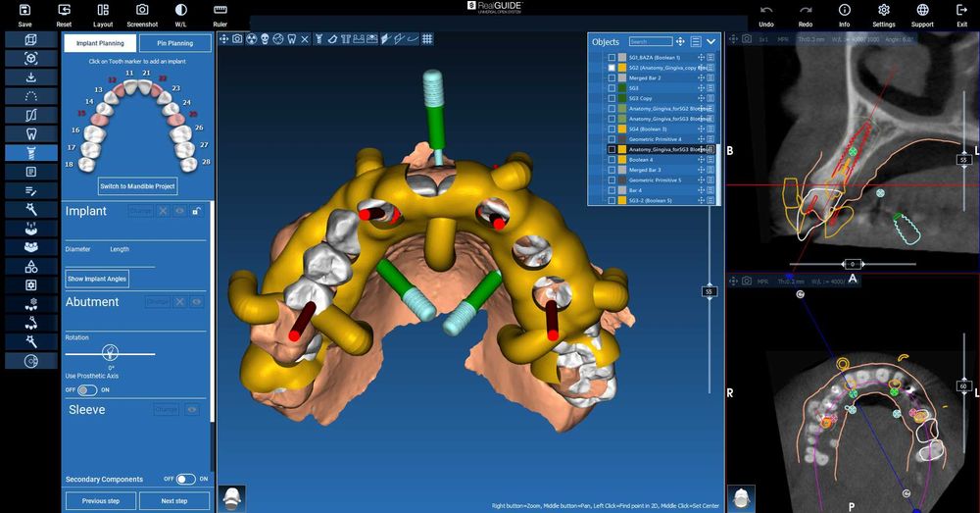Click the X icon in 3D toolbar
The image size is (980, 513).
[x=305, y=39]
